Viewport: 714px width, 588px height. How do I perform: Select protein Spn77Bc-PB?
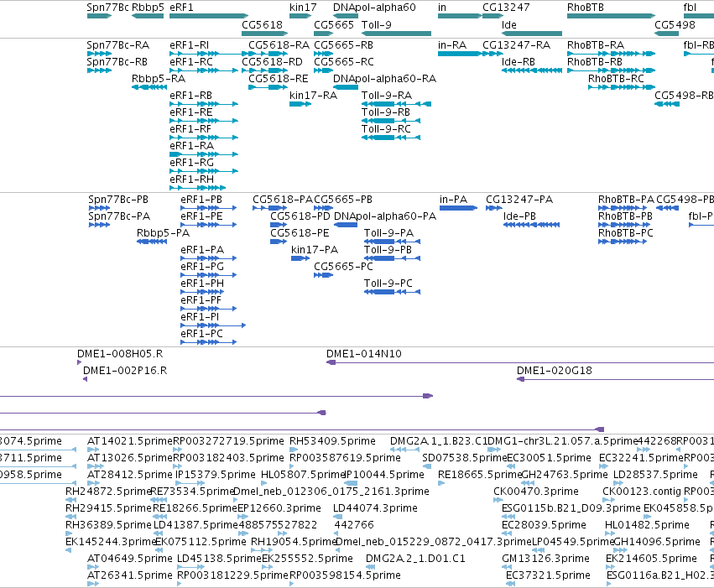coord(118,200)
